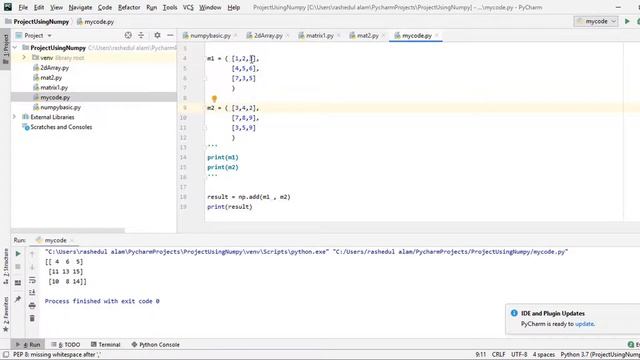Screen dimensions: 640x360
Task: Open the Python Console tool window
Action: tap(156, 344)
